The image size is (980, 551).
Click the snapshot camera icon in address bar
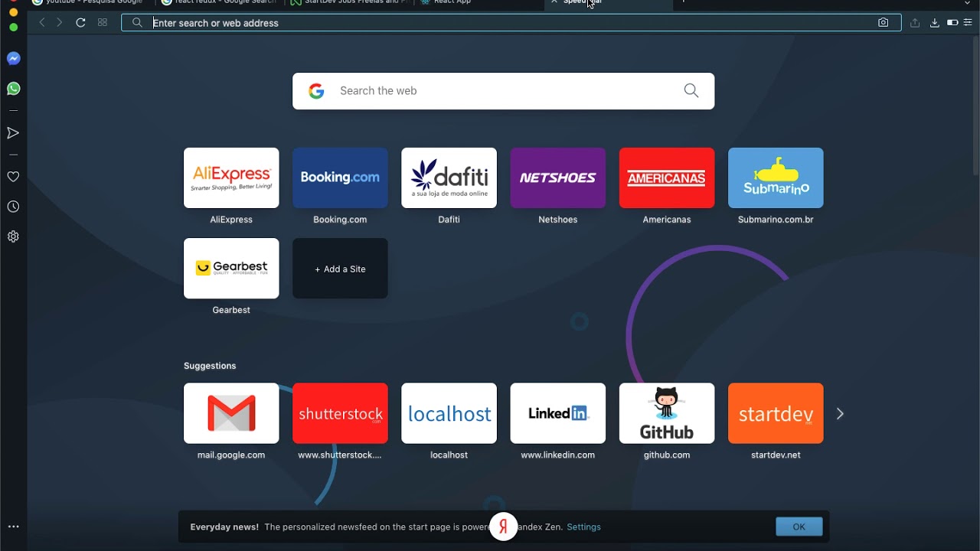click(x=884, y=23)
